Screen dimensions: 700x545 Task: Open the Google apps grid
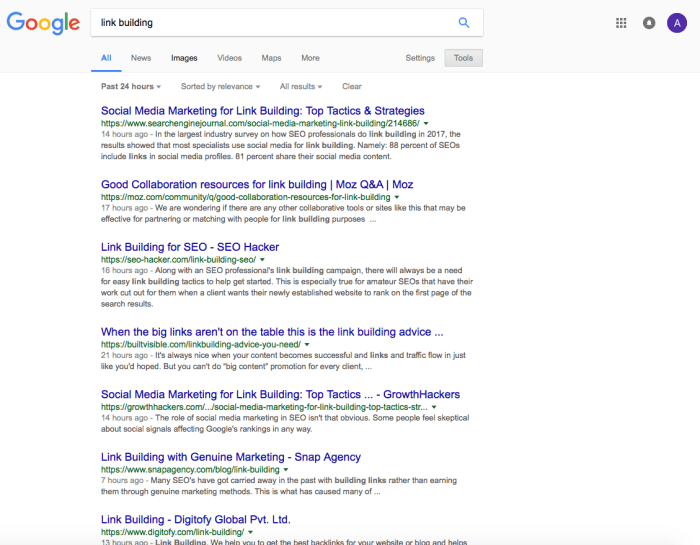tap(621, 23)
